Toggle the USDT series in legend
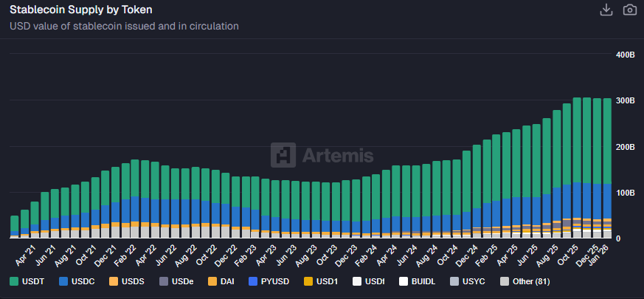Viewport: 644px width, 299px height. (x=28, y=281)
